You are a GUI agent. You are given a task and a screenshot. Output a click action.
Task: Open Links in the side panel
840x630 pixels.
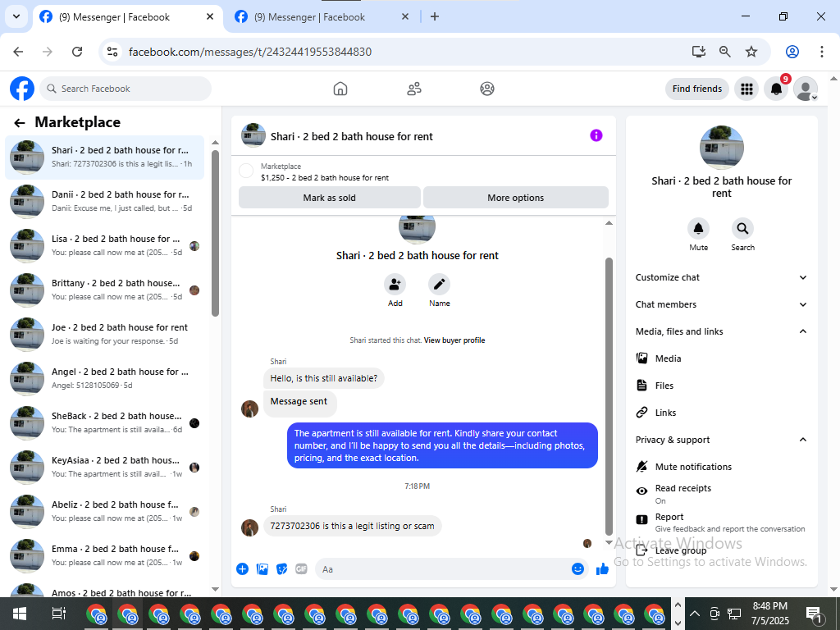[721, 413]
